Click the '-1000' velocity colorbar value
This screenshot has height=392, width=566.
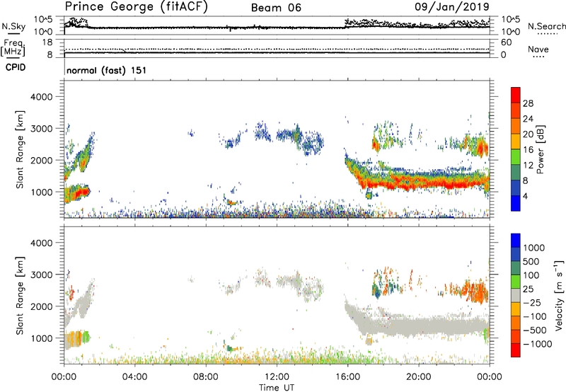(x=538, y=344)
